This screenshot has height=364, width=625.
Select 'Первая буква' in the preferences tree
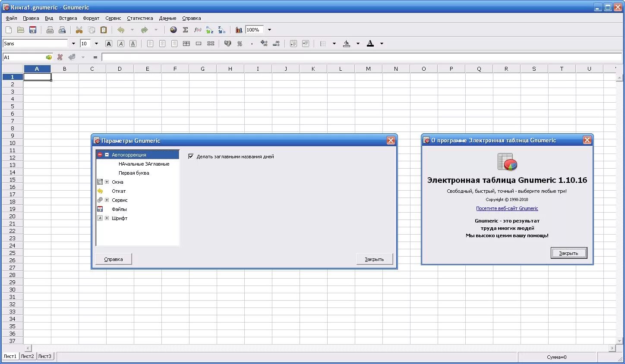(x=134, y=173)
